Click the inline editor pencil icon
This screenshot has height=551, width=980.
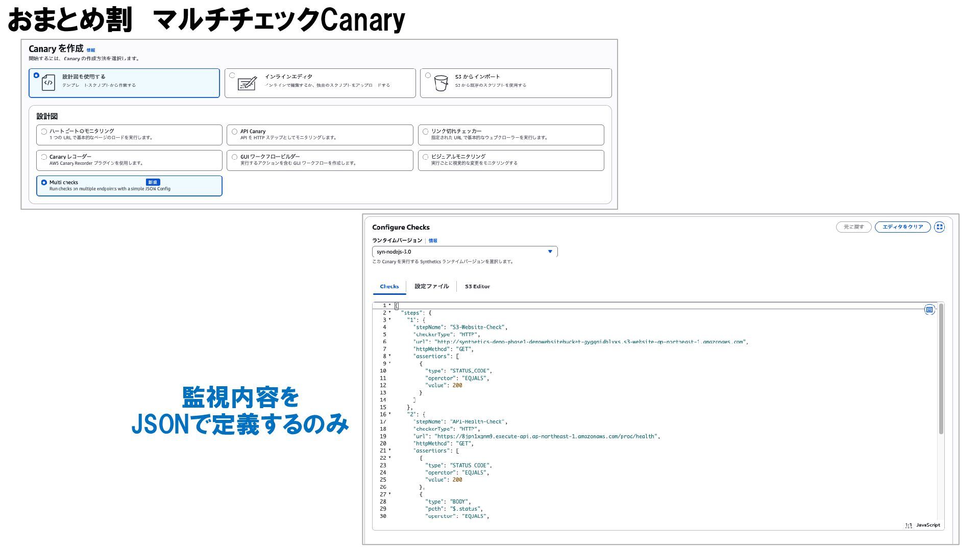248,83
